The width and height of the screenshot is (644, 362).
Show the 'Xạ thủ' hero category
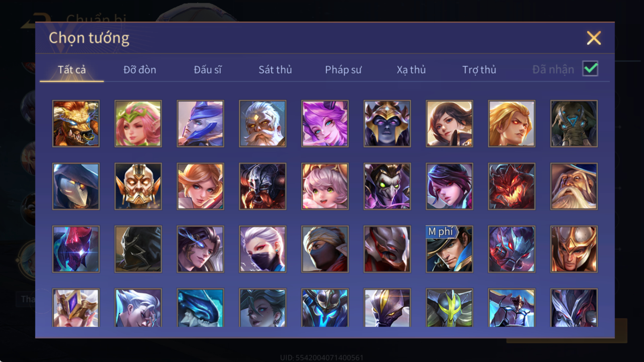tap(411, 70)
